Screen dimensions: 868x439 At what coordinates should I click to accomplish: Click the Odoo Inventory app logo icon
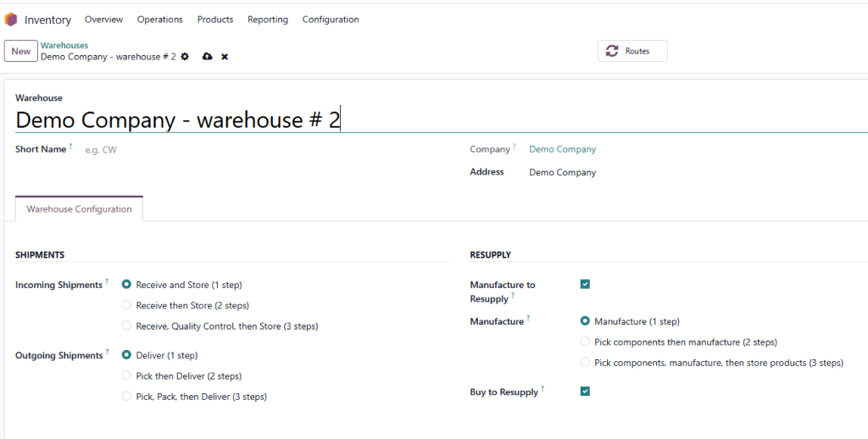(x=11, y=19)
